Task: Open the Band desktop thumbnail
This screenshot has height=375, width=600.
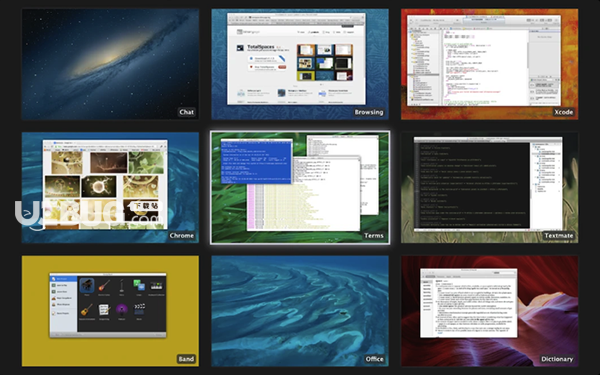Action: point(110,311)
